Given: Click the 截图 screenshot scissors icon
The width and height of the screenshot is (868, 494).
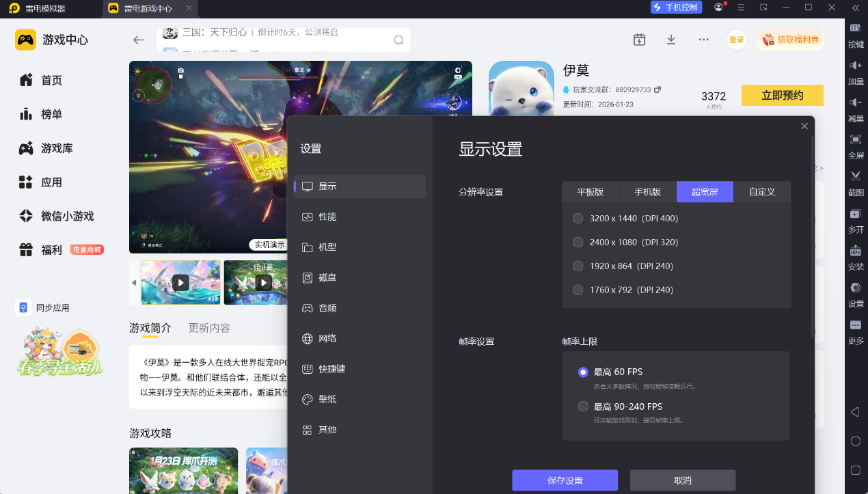Looking at the screenshot, I should tap(855, 177).
